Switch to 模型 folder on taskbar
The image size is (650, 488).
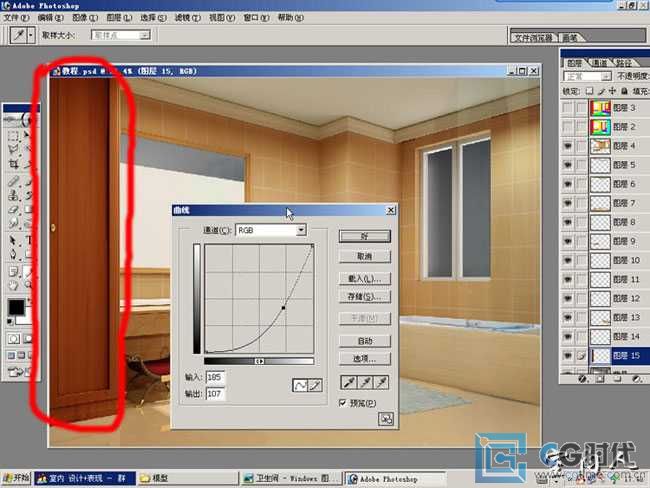pyautogui.click(x=189, y=478)
